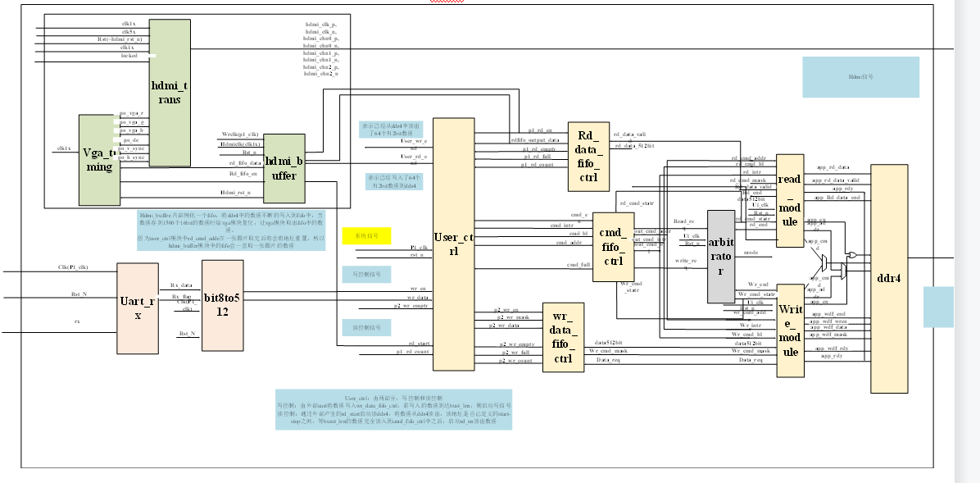Select the Hdmi信号 legend box
The image size is (980, 483).
pos(862,76)
